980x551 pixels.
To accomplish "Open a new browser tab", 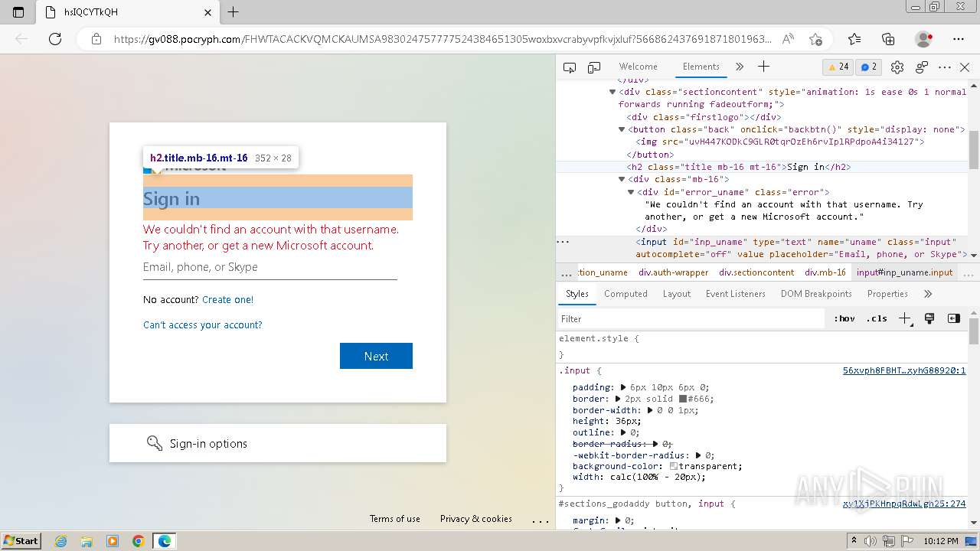I will pos(234,12).
